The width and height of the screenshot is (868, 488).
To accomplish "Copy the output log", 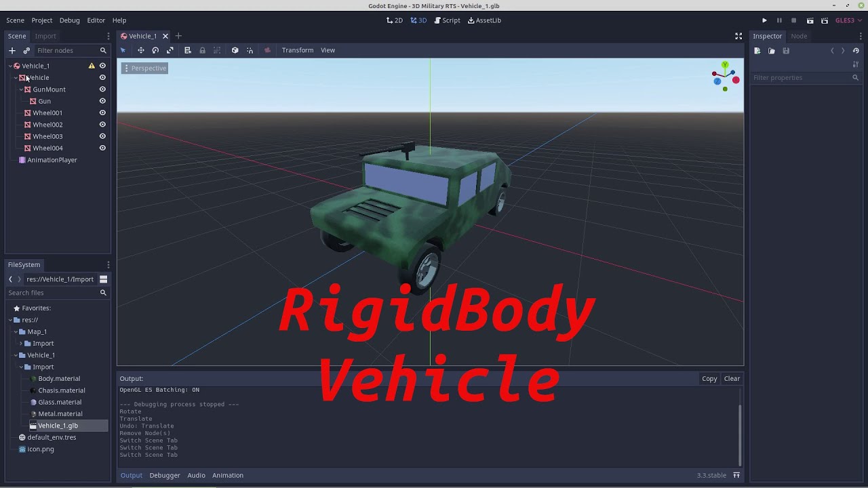I will coord(709,379).
